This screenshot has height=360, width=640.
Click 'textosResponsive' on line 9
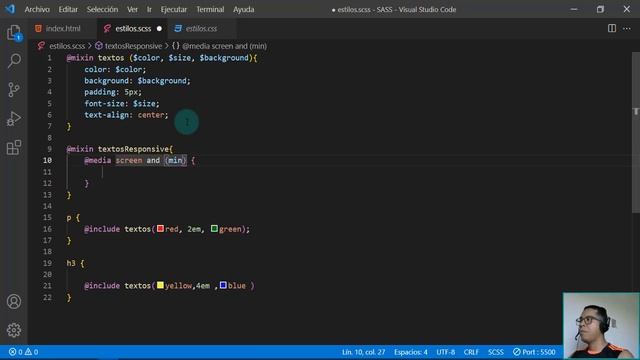[x=133, y=149]
